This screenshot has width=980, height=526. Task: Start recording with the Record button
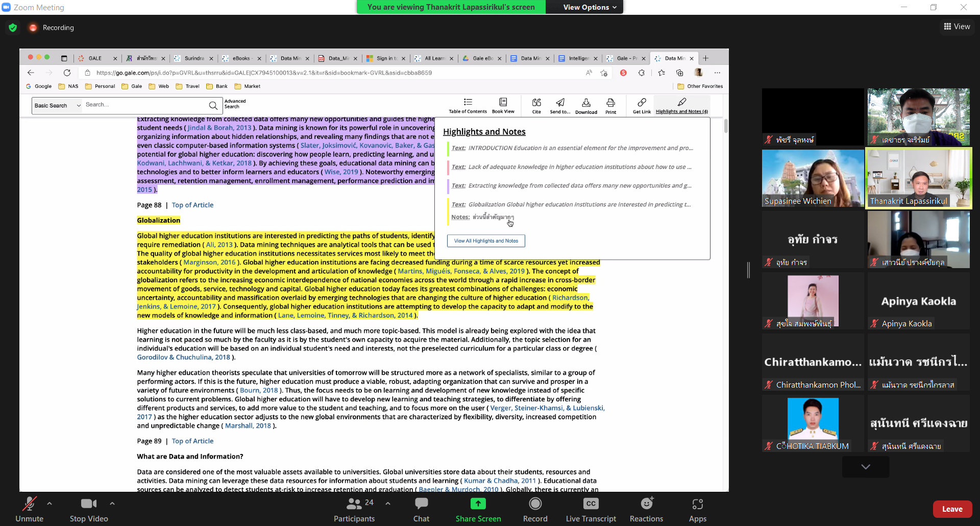pyautogui.click(x=535, y=504)
